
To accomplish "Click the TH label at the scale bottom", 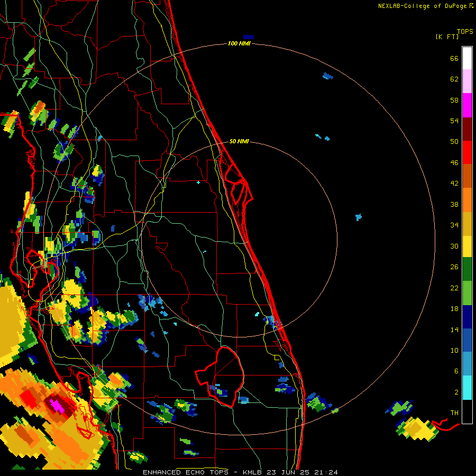I will [x=454, y=413].
